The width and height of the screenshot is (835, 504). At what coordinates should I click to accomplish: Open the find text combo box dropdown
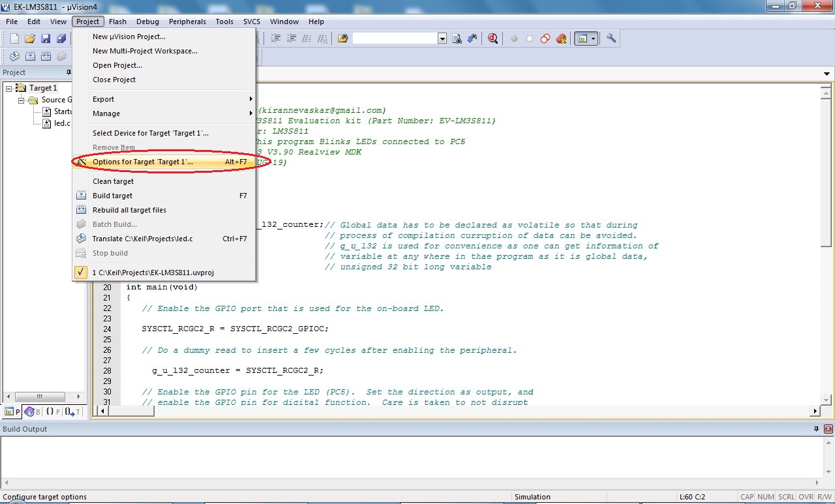(442, 39)
